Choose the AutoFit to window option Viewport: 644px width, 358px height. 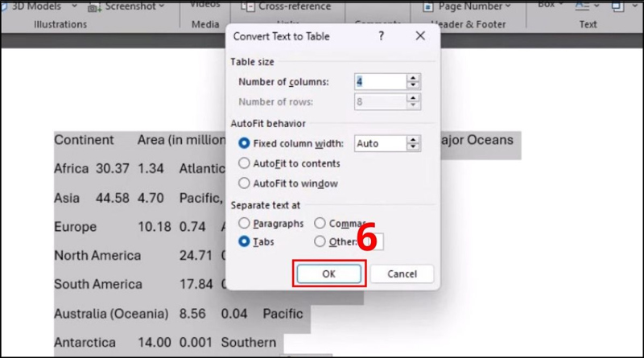pyautogui.click(x=245, y=183)
